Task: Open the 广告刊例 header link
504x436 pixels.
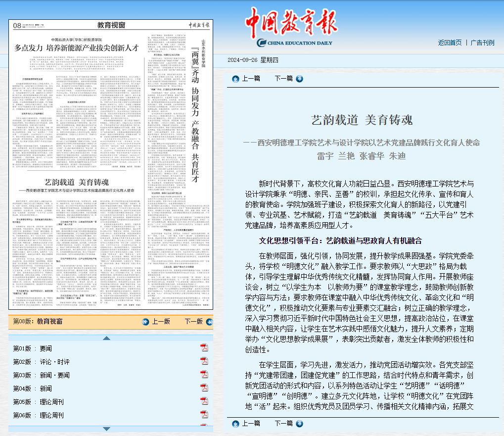Action: pos(482,43)
